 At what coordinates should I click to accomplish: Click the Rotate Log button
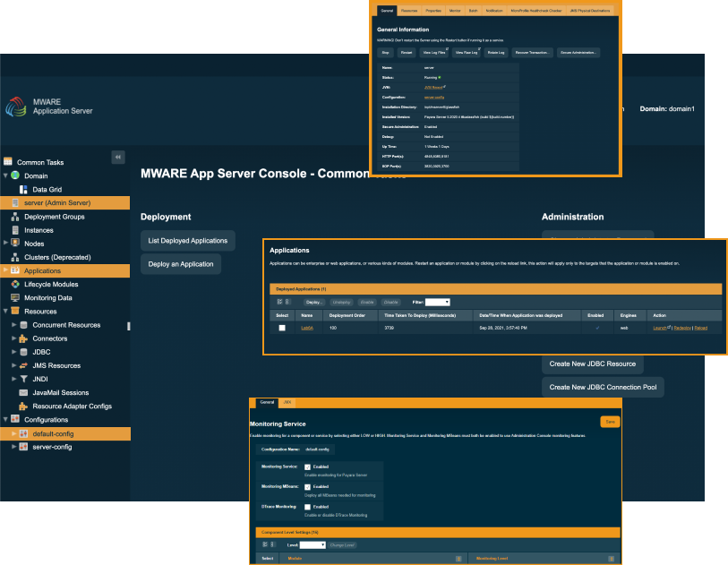coord(496,53)
